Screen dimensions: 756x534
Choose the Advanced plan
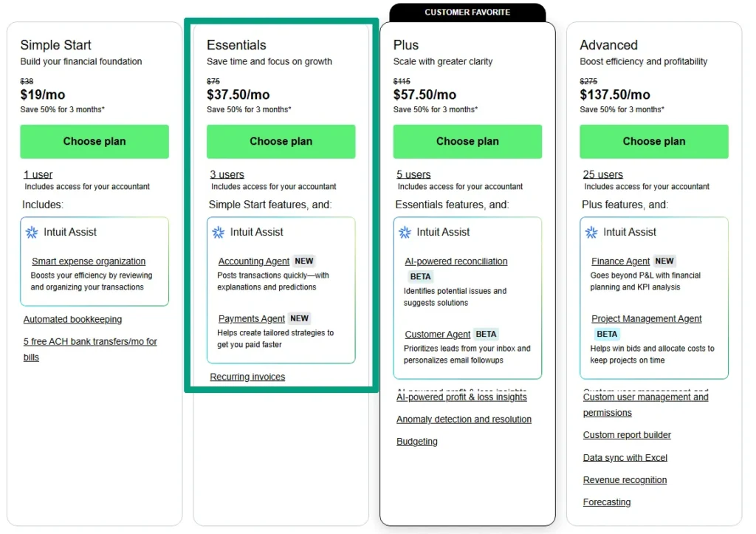[653, 141]
